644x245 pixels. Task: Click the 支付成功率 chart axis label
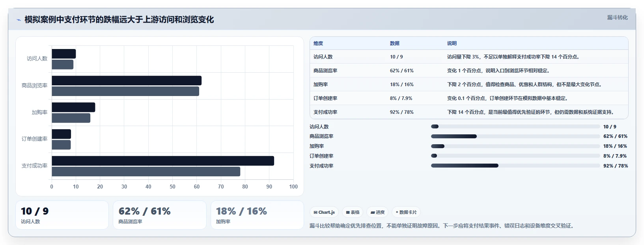coord(34,166)
